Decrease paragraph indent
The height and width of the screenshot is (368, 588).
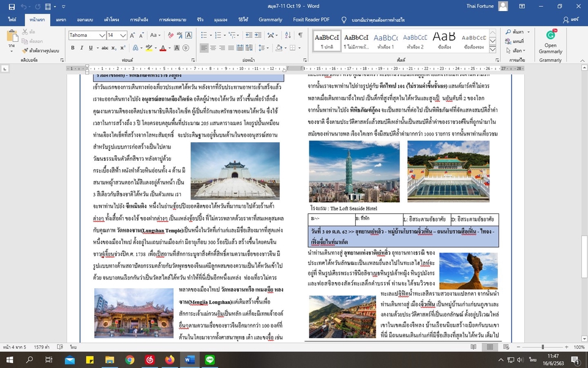[x=249, y=36]
